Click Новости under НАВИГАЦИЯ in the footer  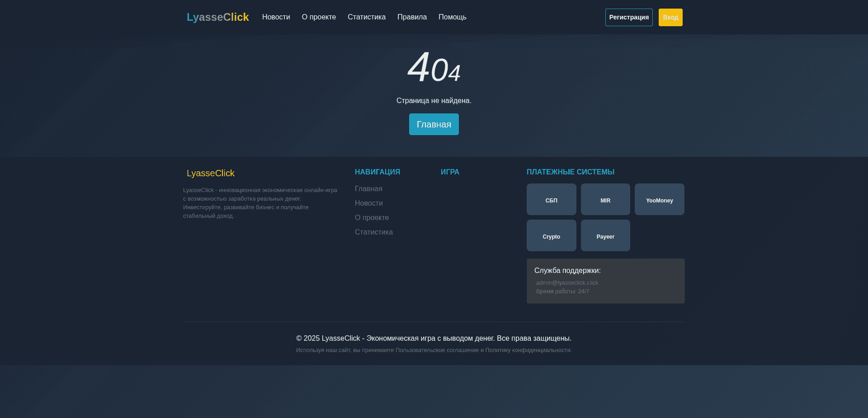coord(368,203)
